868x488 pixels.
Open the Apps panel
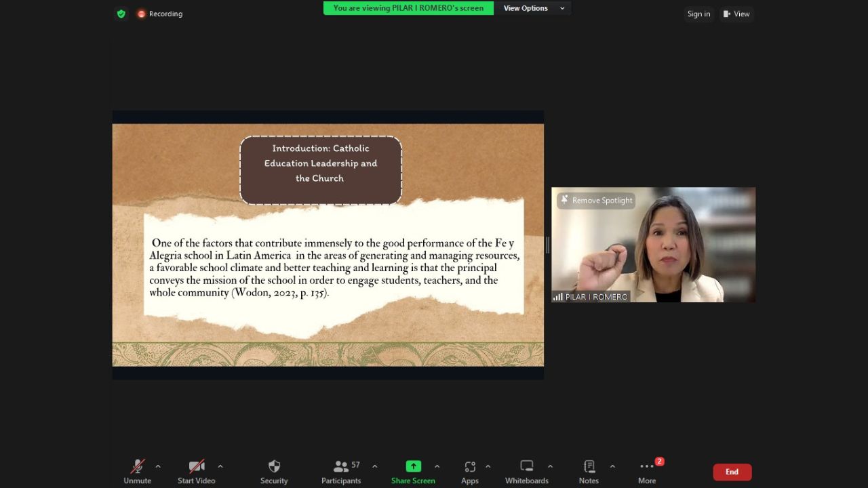(470, 472)
